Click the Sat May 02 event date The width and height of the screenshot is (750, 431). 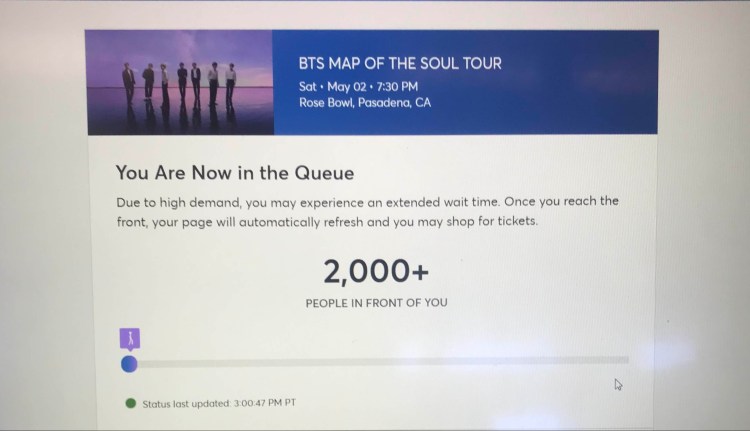(x=325, y=86)
